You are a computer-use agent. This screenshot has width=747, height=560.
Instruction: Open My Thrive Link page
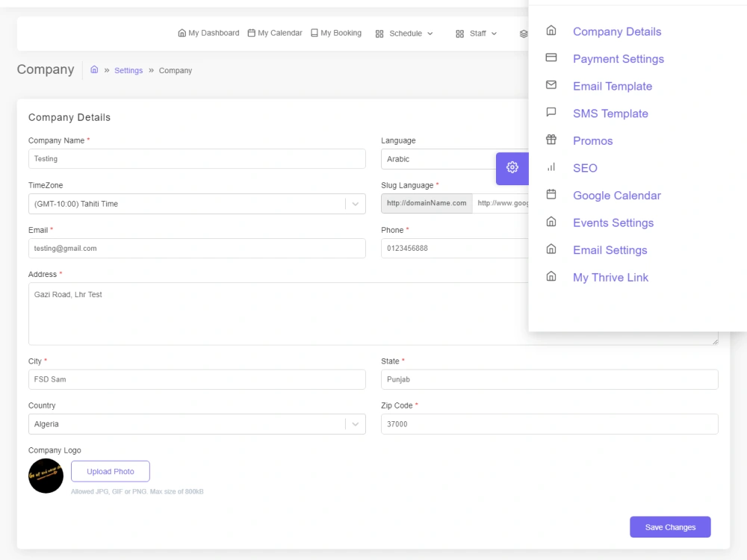(x=610, y=278)
